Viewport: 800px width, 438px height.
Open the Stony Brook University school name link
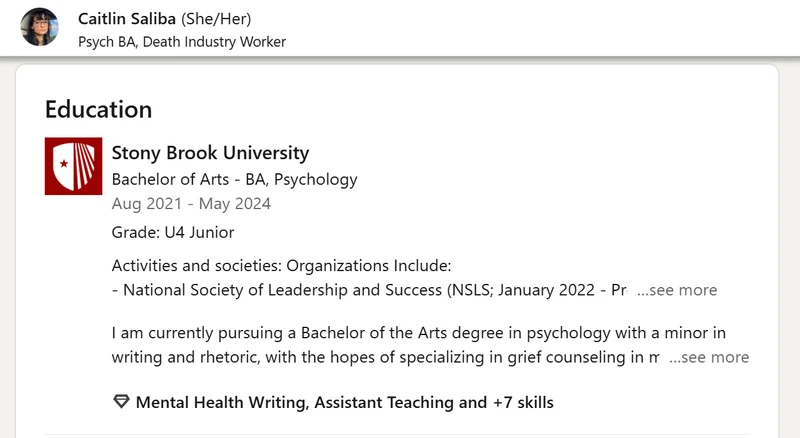click(x=210, y=153)
